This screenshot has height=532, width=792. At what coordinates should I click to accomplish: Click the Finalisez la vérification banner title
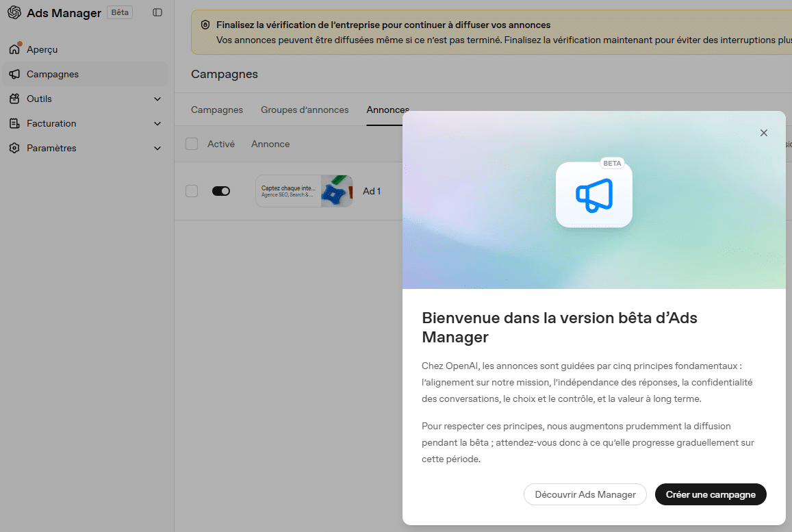pos(383,25)
